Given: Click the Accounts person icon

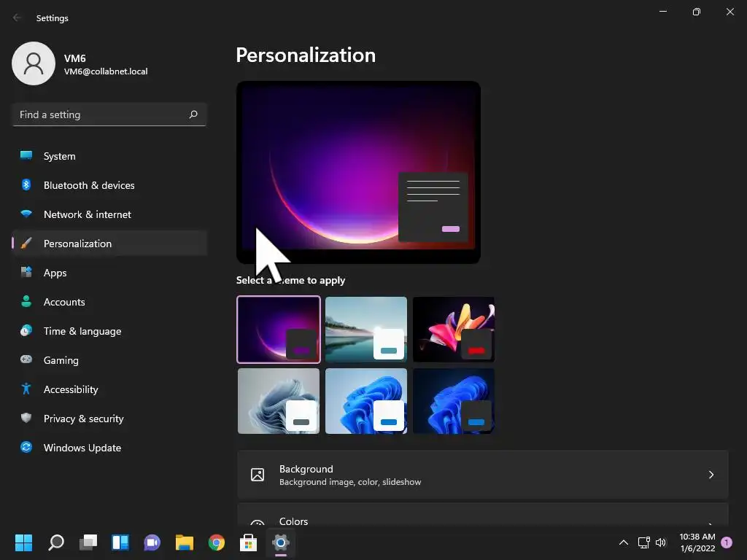Looking at the screenshot, I should 26,301.
